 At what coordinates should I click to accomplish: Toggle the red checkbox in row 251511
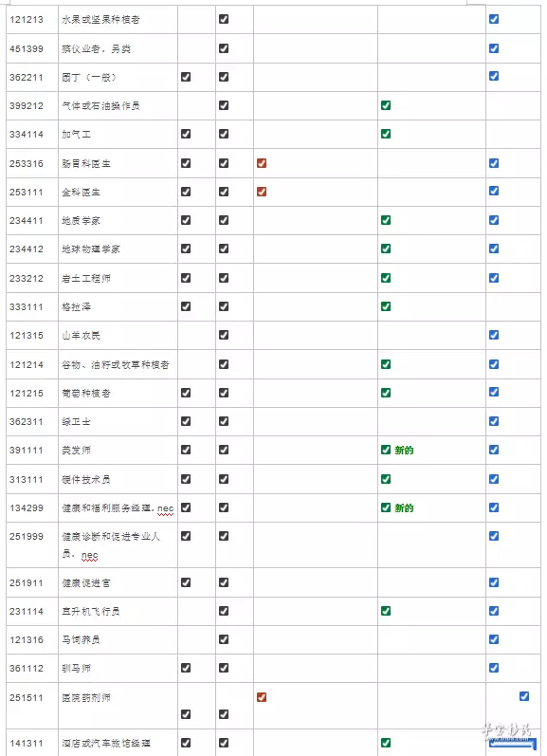pyautogui.click(x=262, y=696)
